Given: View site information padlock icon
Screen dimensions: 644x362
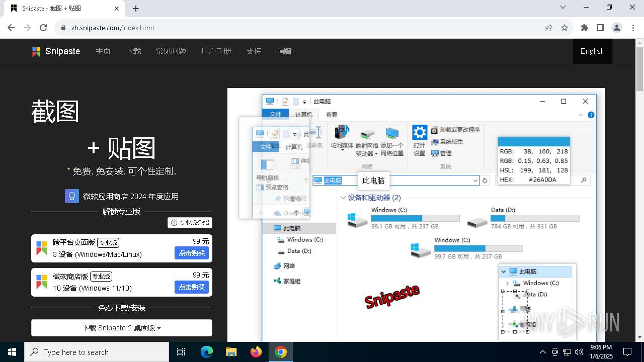Looking at the screenshot, I should pyautogui.click(x=63, y=28).
